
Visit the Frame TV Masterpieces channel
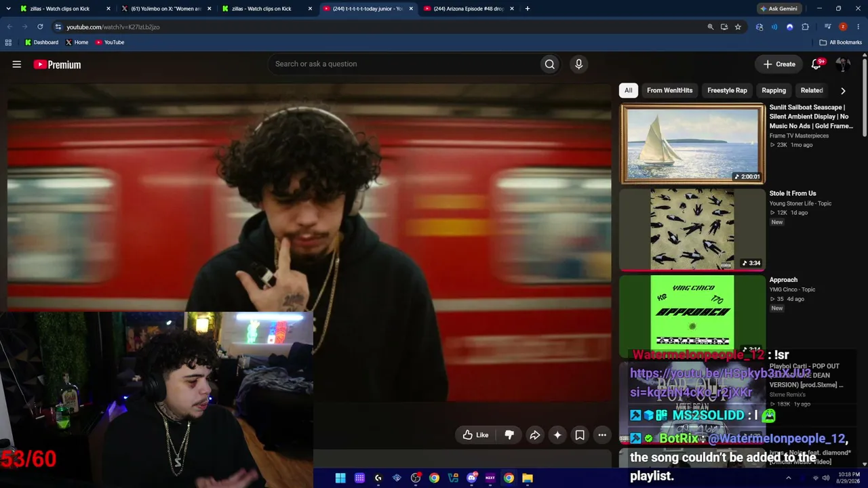pos(799,136)
